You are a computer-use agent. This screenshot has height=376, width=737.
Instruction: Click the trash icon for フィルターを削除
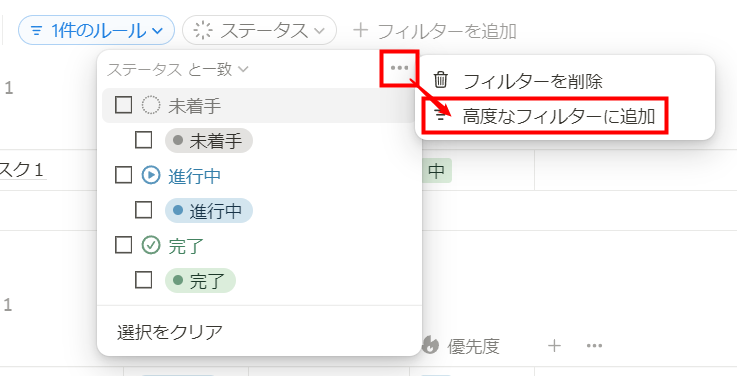click(x=440, y=80)
